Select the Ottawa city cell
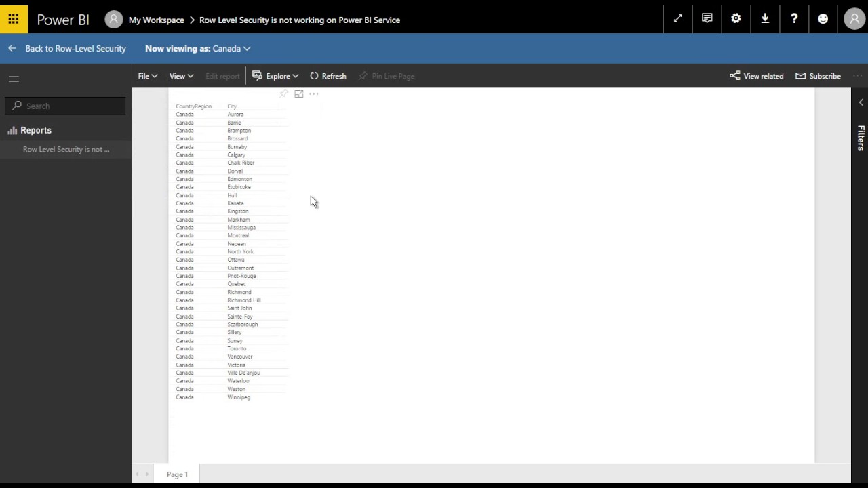 pos(236,260)
